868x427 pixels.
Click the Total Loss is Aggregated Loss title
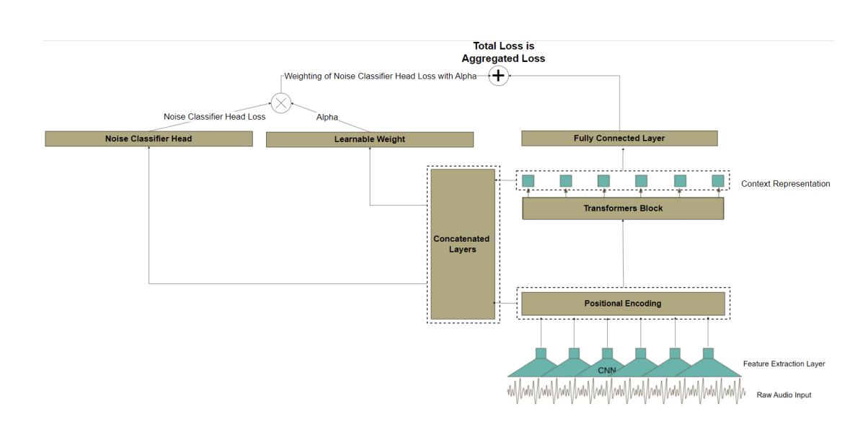(503, 52)
